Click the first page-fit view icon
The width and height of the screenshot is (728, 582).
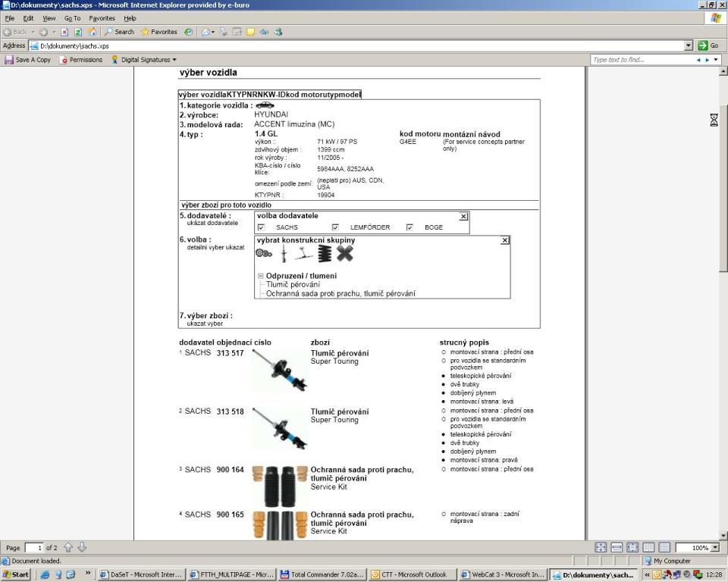601,548
